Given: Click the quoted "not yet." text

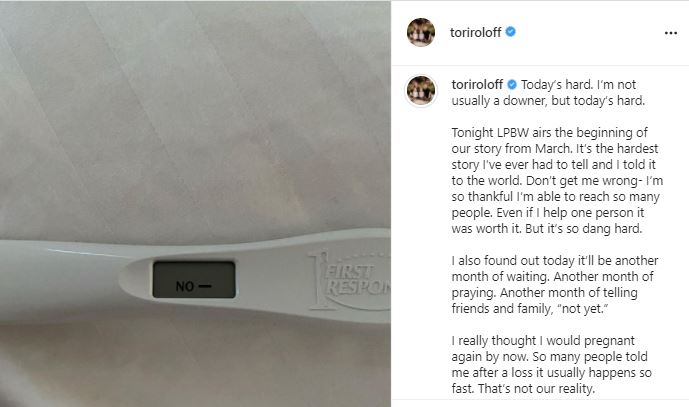Looking at the screenshot, I should tap(583, 309).
